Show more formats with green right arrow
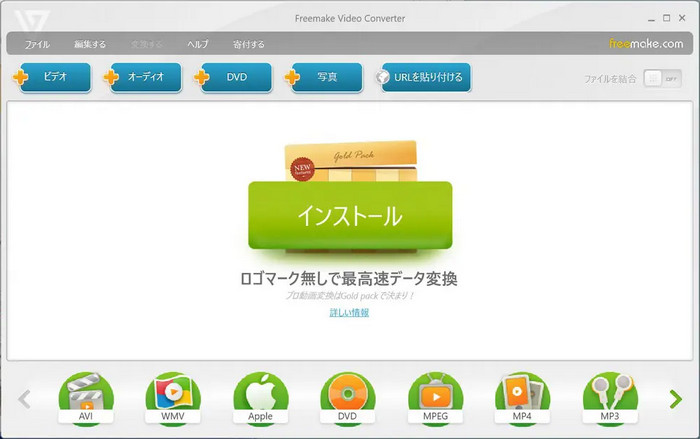Screen dimensions: 700x439 point(676,399)
